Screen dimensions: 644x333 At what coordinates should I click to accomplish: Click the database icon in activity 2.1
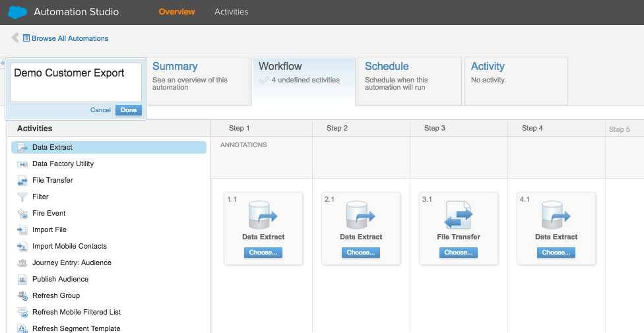point(361,215)
